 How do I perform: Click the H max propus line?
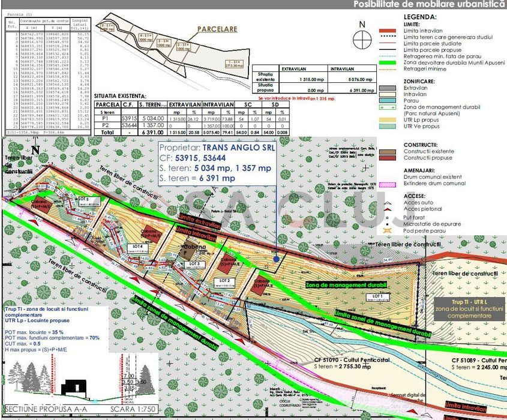(36, 350)
